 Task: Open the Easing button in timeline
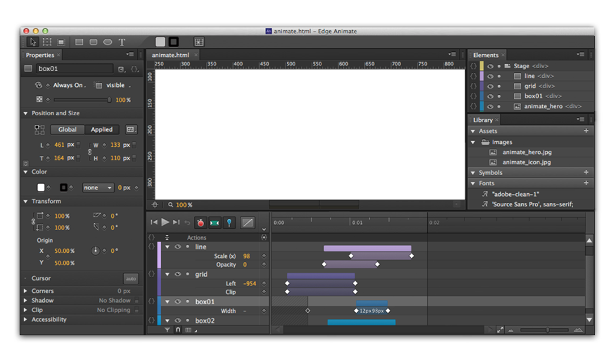coord(247,223)
